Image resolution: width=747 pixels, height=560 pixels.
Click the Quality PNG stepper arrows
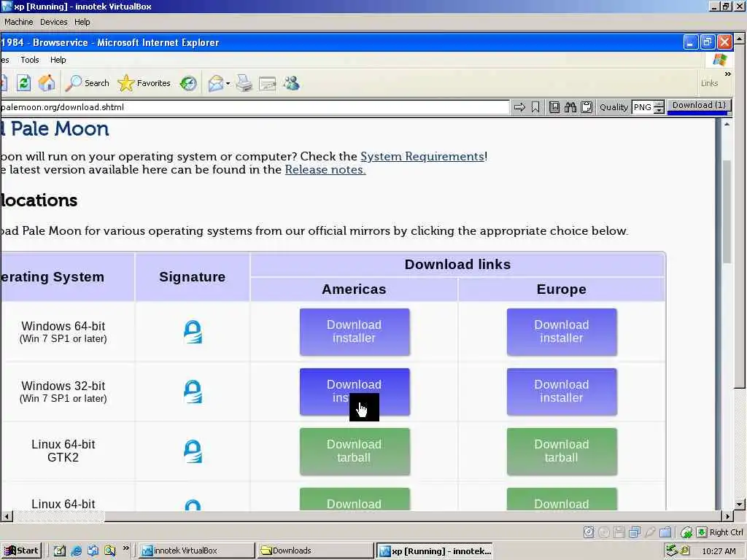[659, 107]
